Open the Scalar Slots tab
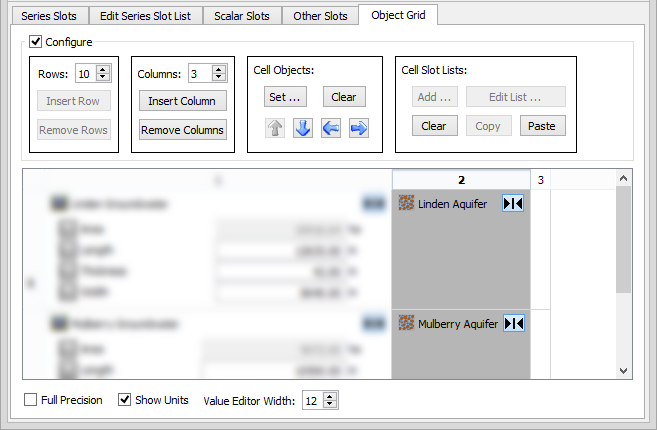The image size is (657, 430). pyautogui.click(x=241, y=16)
